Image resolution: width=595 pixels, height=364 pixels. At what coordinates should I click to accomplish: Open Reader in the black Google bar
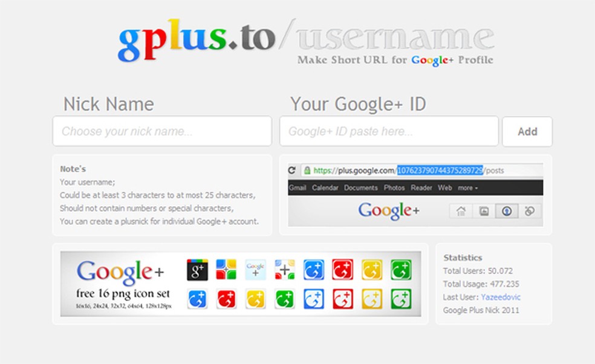pos(421,188)
